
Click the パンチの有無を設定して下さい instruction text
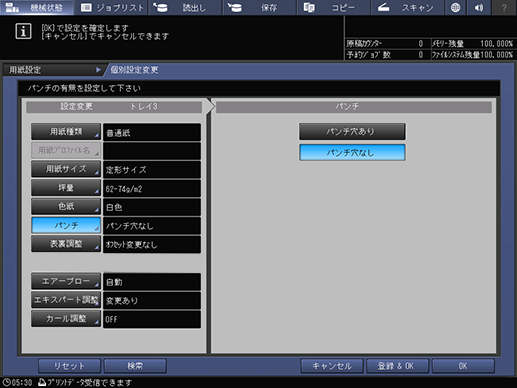pyautogui.click(x=84, y=88)
